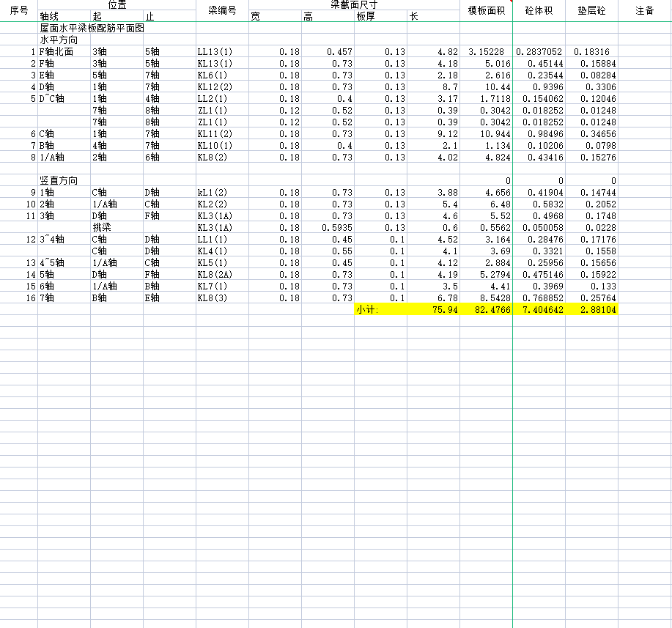Select the 模板面积 header cell
This screenshot has width=672, height=628.
pos(486,10)
